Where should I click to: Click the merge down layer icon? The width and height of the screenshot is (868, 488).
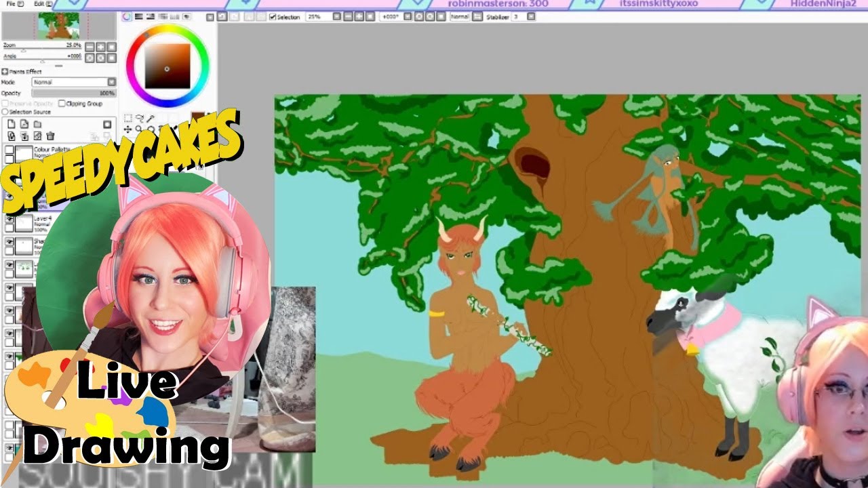click(24, 136)
